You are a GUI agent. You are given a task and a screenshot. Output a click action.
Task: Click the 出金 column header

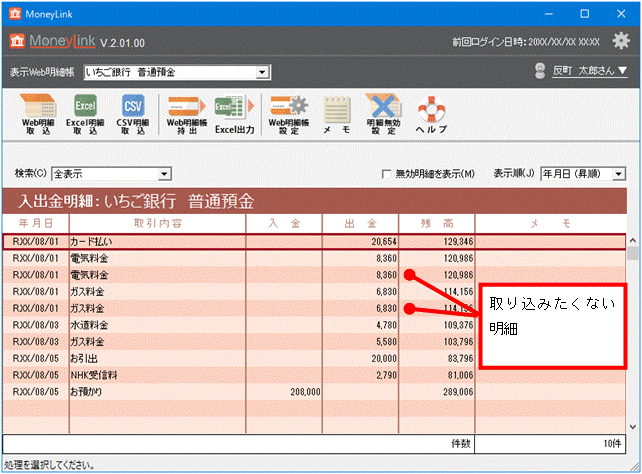pos(360,223)
